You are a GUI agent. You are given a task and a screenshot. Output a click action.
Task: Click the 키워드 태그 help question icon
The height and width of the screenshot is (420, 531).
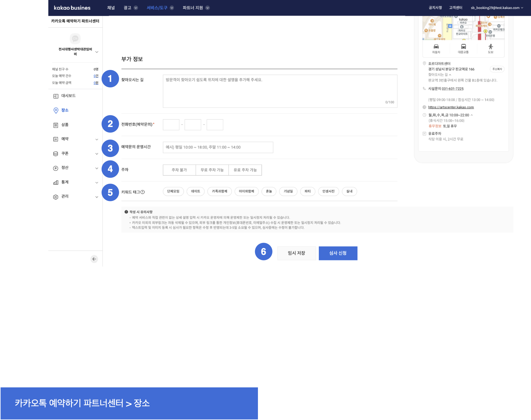click(143, 192)
